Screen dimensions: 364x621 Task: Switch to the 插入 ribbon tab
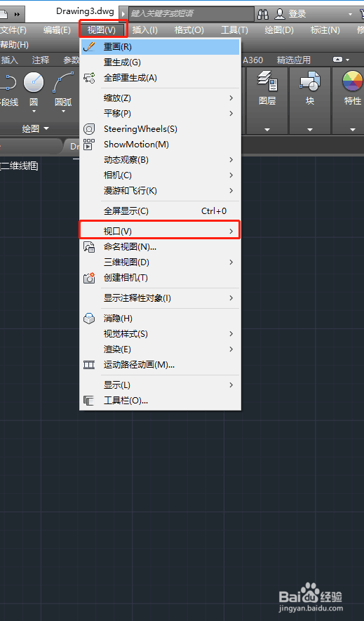10,60
